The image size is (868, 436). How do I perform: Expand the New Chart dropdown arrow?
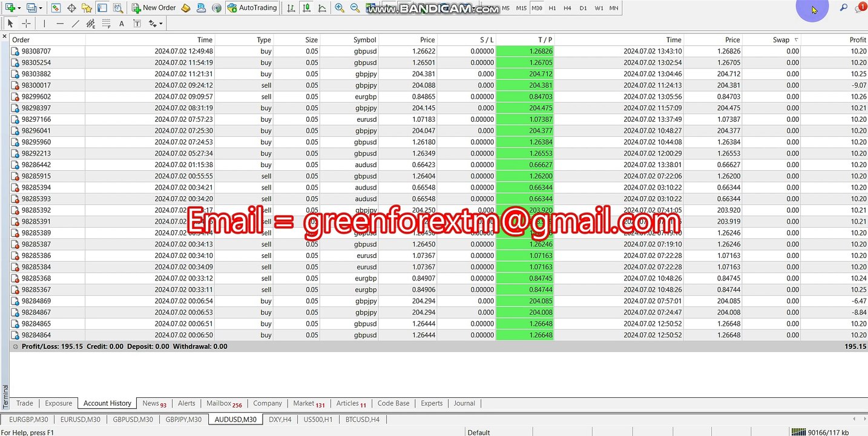tap(19, 8)
